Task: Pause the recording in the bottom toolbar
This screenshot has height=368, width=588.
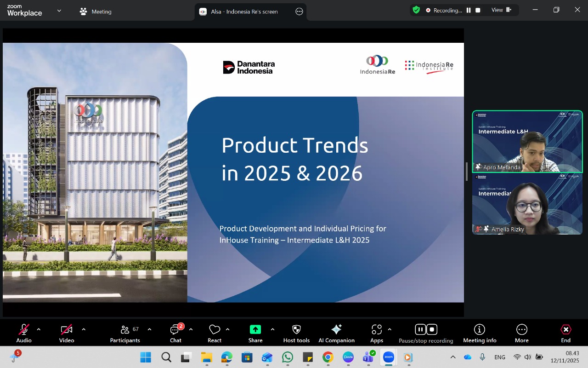Action: click(420, 329)
